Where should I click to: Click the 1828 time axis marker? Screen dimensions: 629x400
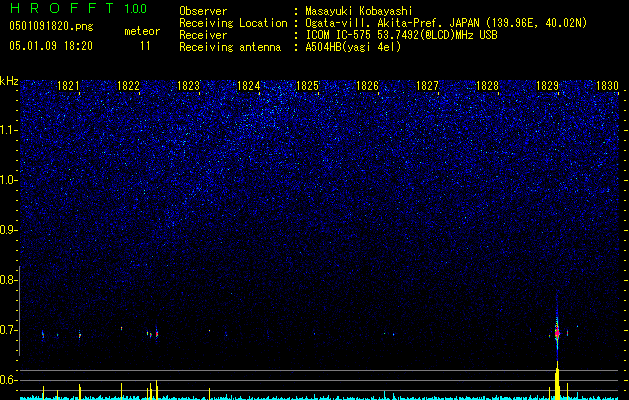487,85
